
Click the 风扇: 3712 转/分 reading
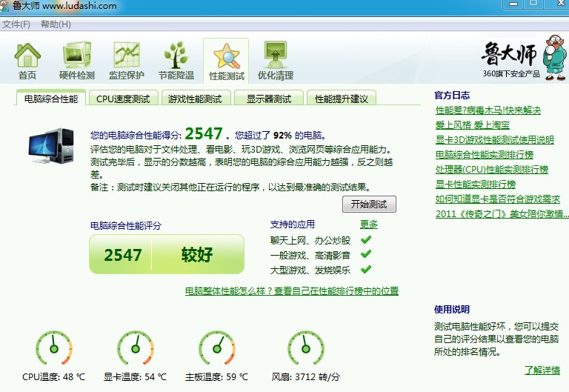pyautogui.click(x=305, y=376)
